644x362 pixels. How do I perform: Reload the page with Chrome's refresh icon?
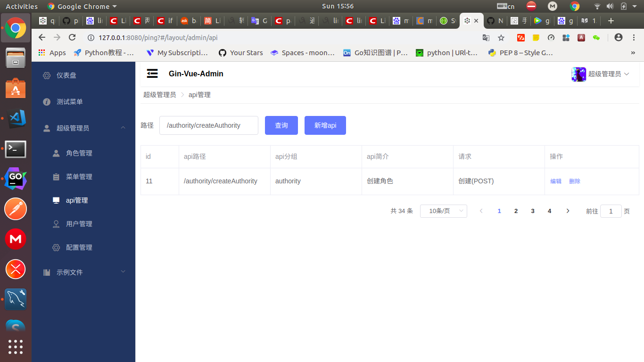72,37
